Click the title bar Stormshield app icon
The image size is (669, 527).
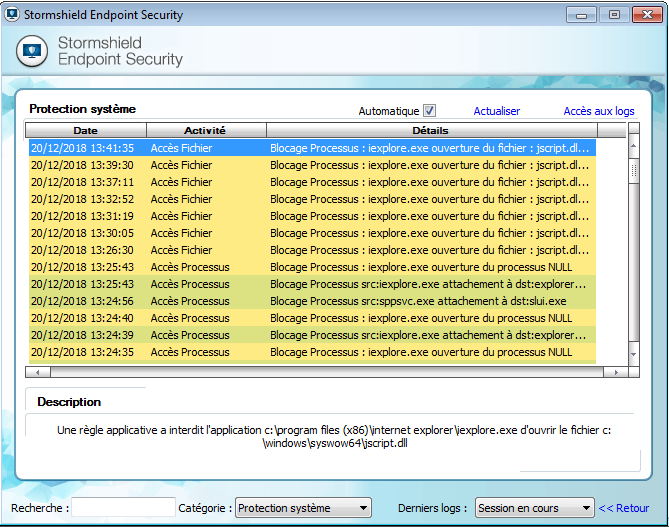[12, 15]
